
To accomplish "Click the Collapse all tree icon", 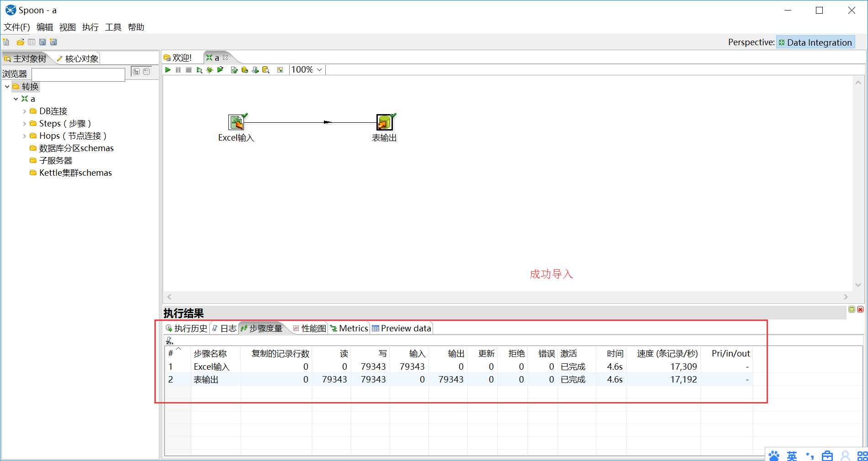I will click(x=147, y=72).
